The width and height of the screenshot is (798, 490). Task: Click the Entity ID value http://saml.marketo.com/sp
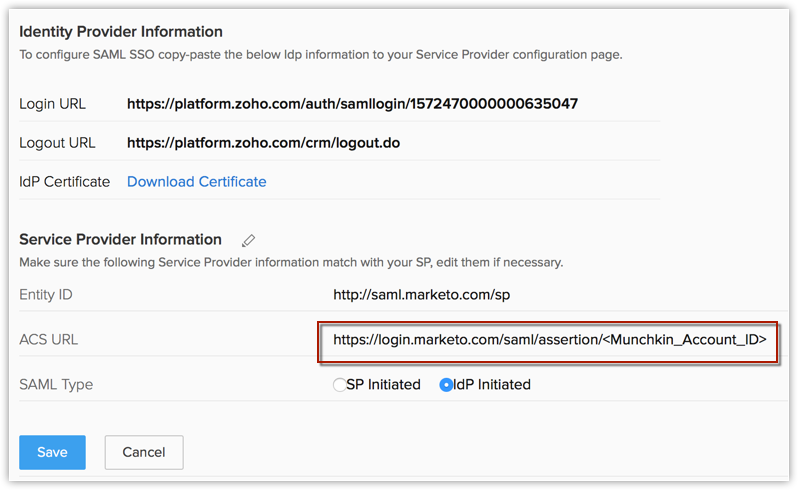coord(421,295)
